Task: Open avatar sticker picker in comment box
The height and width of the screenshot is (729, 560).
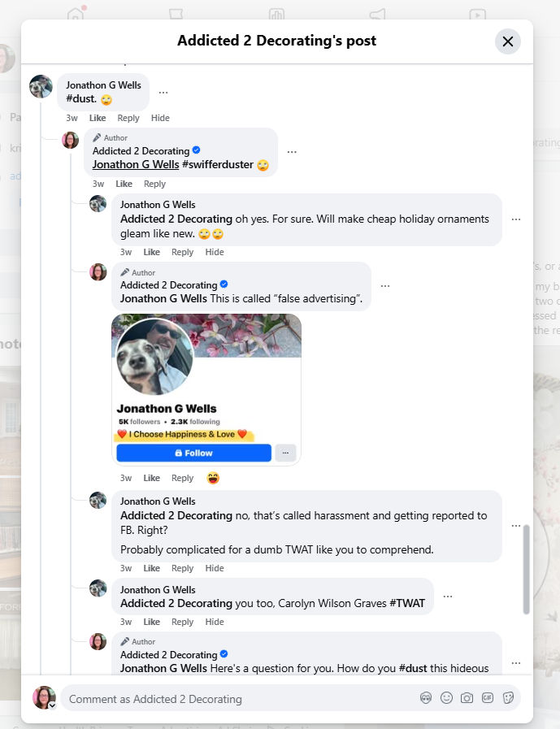Action: [x=426, y=698]
